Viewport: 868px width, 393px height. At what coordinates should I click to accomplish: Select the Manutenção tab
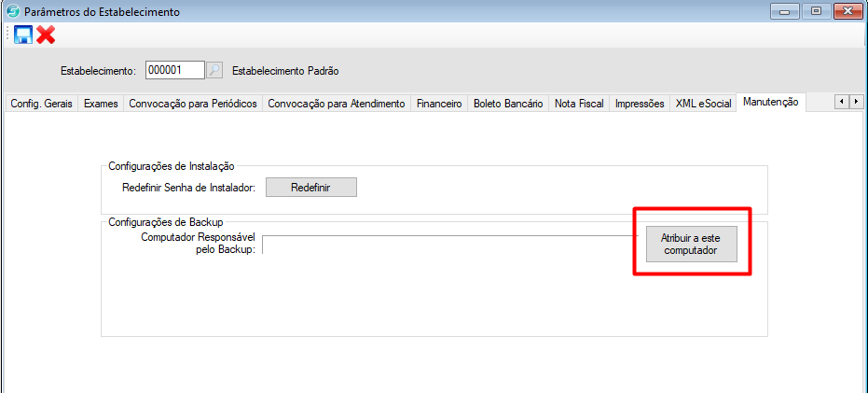770,103
